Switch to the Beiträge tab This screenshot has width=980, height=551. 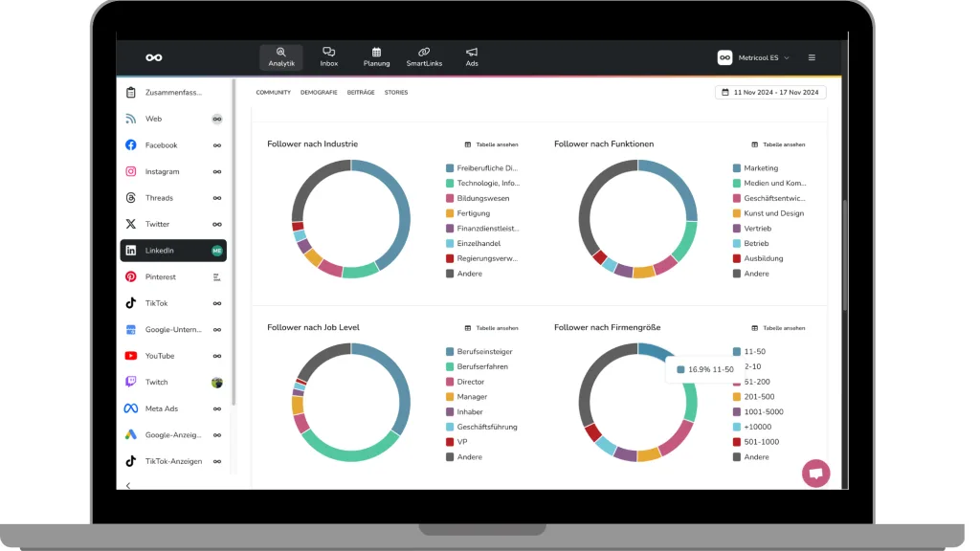click(x=360, y=93)
